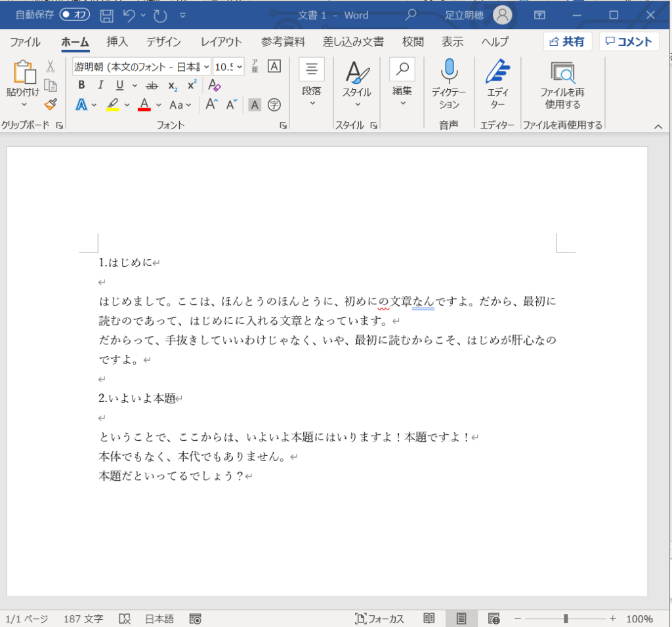Click the コメント button
Screen dimensions: 672x627
click(x=629, y=42)
